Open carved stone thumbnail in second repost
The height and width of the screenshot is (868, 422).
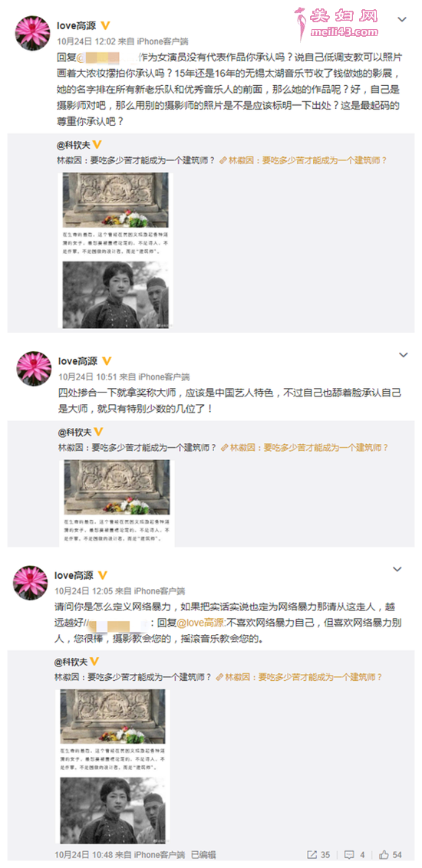pos(117,488)
